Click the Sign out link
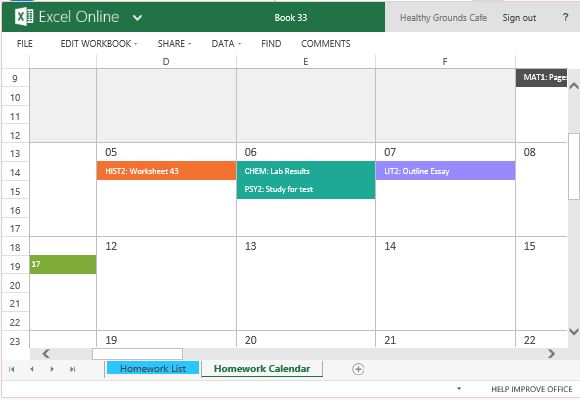Viewport: 580px width, 400px height. (x=519, y=18)
